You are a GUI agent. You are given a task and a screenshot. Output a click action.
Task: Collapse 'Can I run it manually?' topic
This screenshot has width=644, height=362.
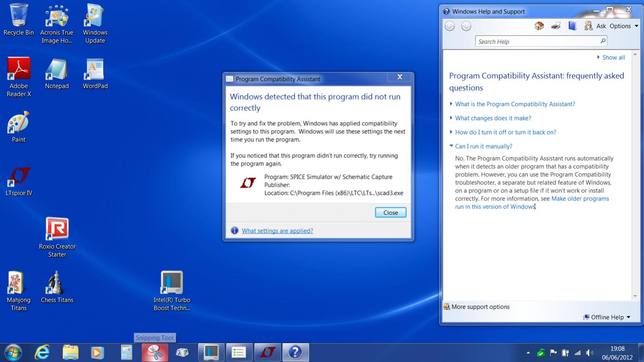pos(483,147)
